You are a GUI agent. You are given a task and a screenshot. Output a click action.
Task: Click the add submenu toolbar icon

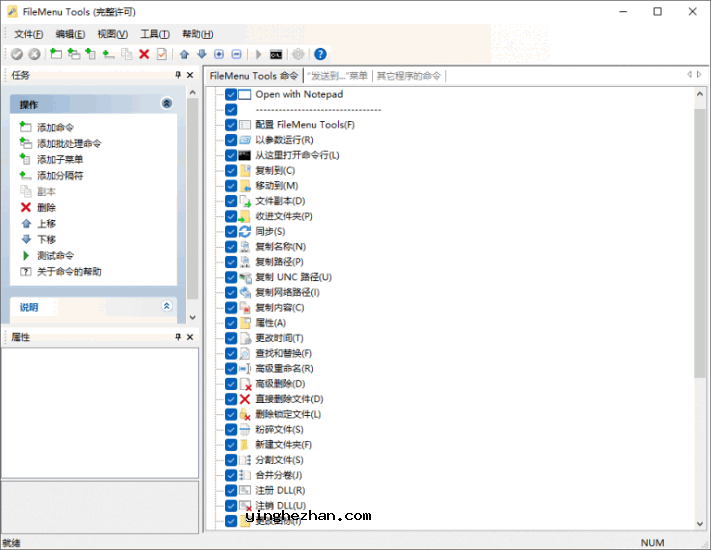(91, 54)
